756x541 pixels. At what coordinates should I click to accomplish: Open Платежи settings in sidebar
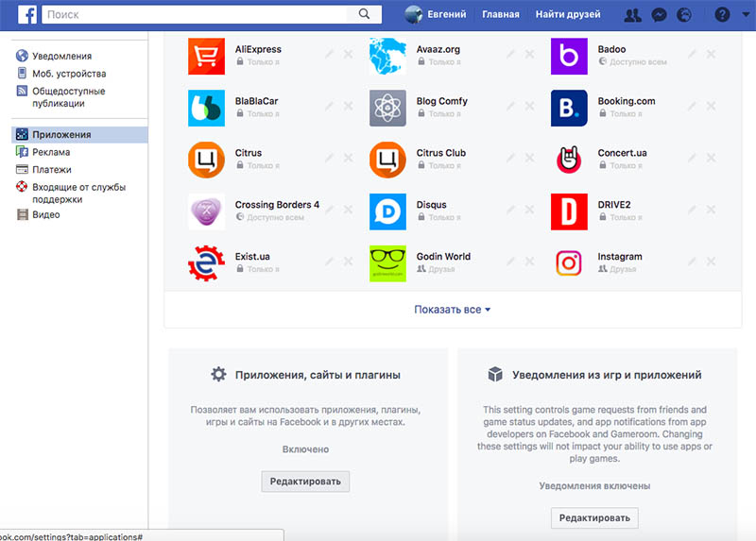(52, 169)
